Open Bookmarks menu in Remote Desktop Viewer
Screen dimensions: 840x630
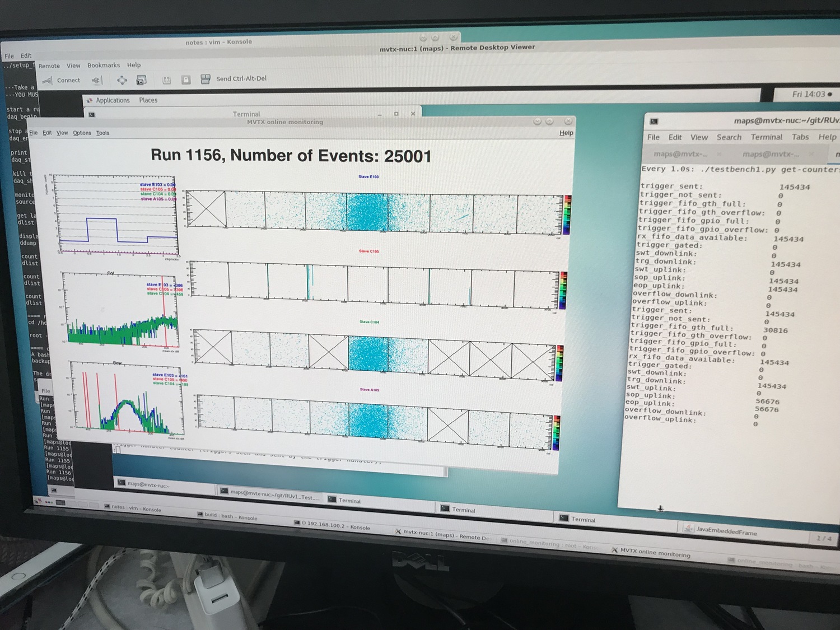tap(104, 65)
